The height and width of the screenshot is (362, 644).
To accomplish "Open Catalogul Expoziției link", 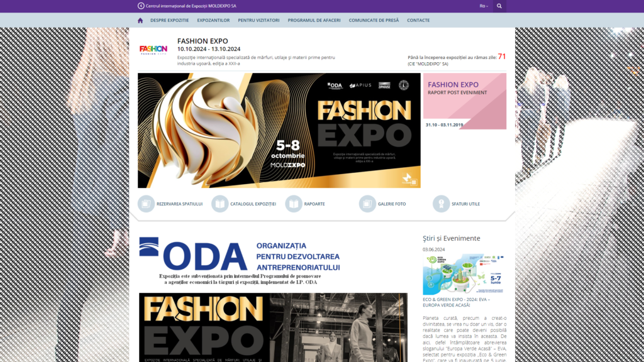I will tap(253, 204).
